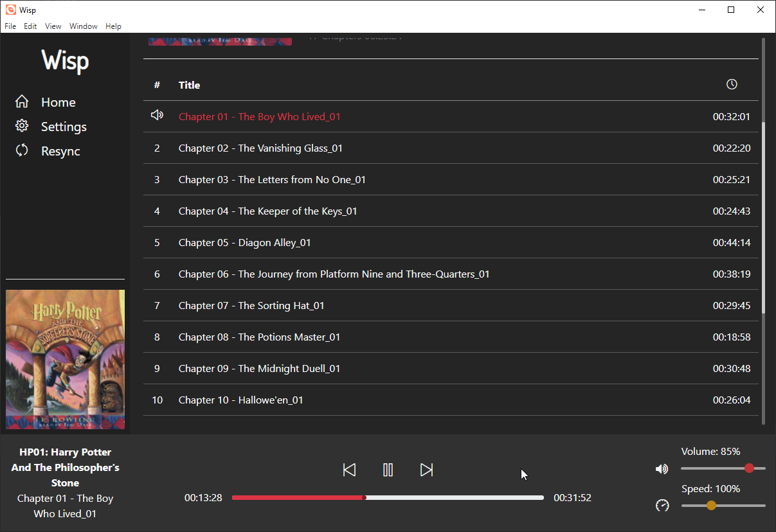Play Chapter 05 - Diagon Alley_01
776x532 pixels.
click(451, 242)
